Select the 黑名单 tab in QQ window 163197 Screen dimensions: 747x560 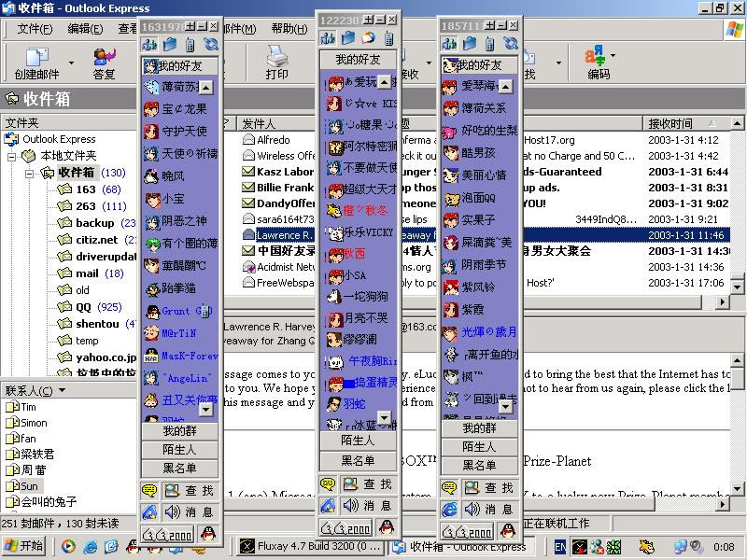pos(179,469)
